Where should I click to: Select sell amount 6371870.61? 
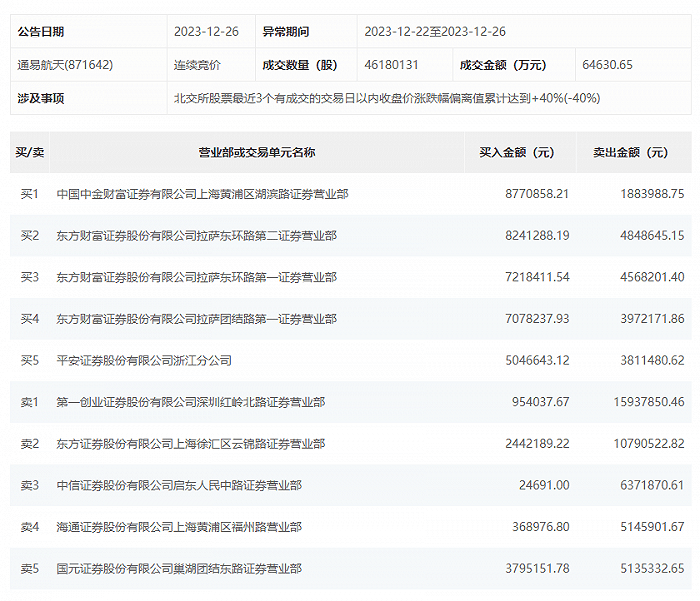click(x=652, y=485)
